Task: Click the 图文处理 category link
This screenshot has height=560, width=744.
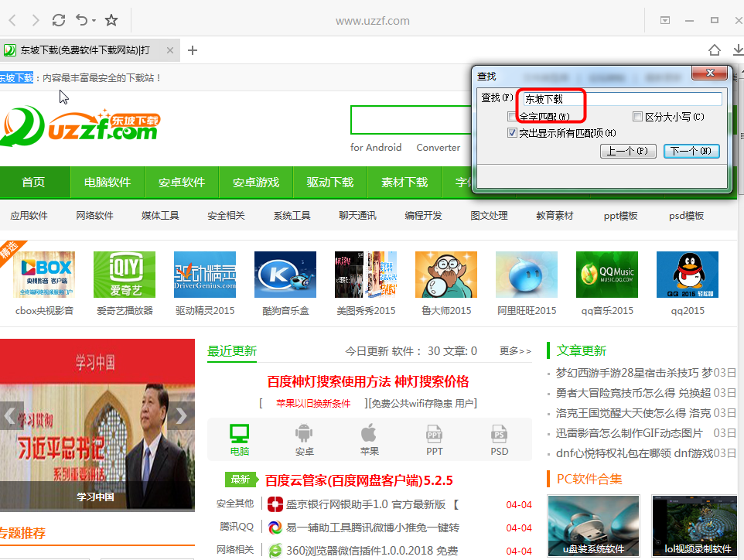Action: pyautogui.click(x=490, y=216)
